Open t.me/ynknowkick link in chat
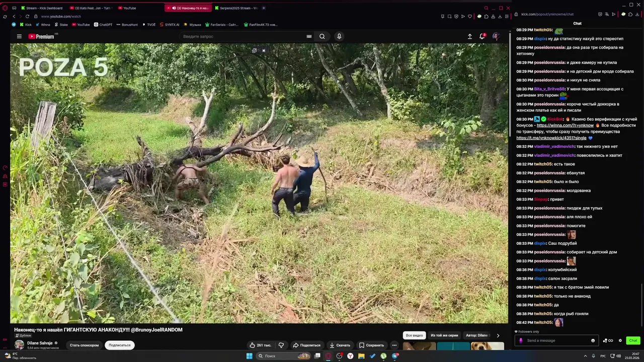644x362 pixels. pyautogui.click(x=551, y=138)
